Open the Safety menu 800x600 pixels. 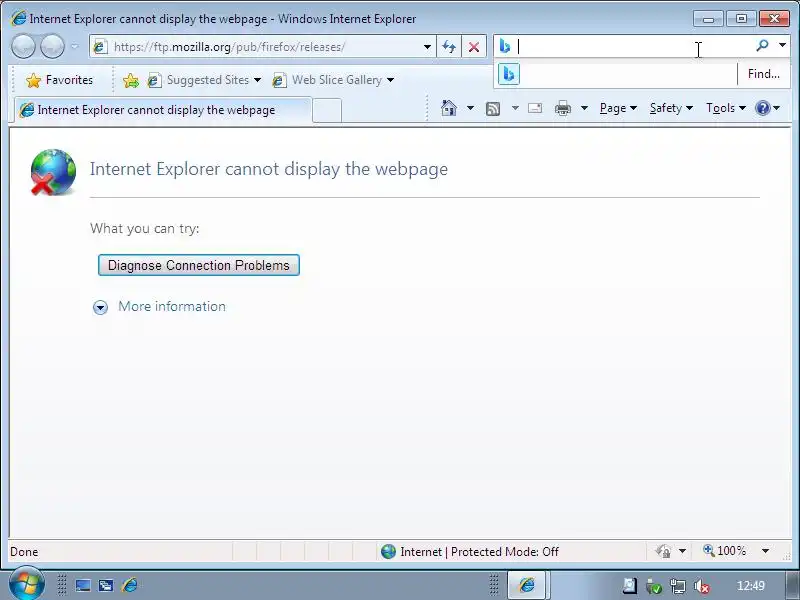pos(671,108)
